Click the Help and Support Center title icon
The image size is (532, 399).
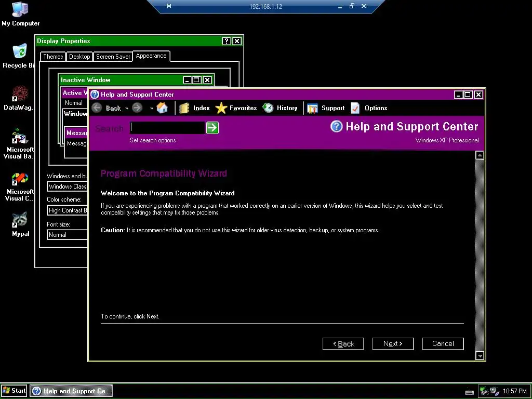(95, 95)
